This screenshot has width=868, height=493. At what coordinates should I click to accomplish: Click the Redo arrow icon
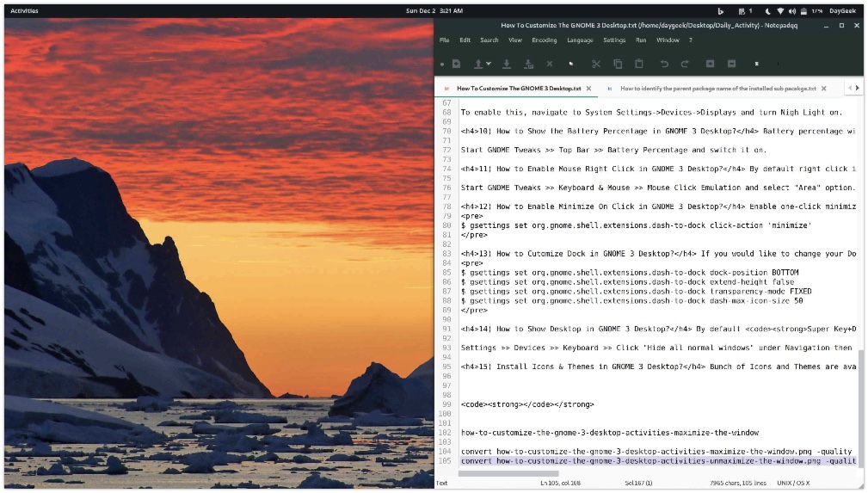[x=686, y=64]
